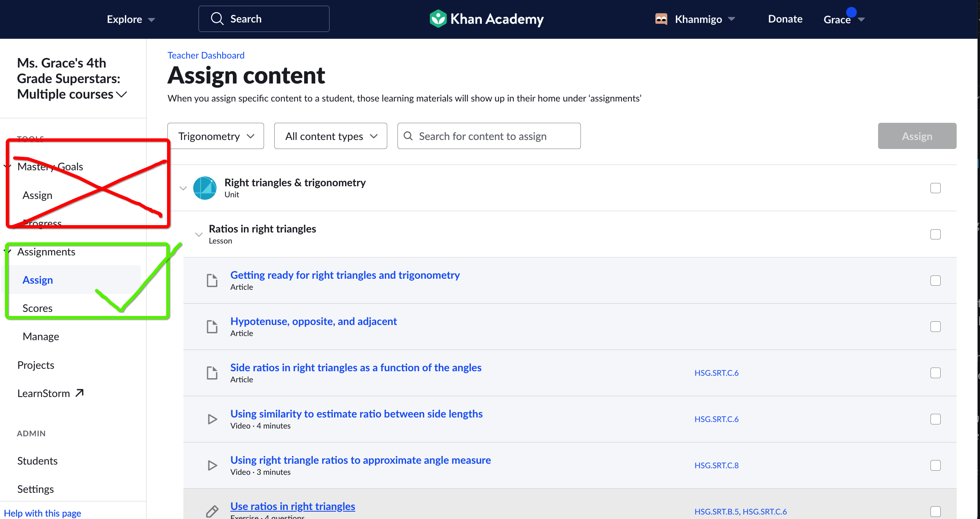The height and width of the screenshot is (519, 980).
Task: Click the magnifier icon in top search
Action: 217,19
